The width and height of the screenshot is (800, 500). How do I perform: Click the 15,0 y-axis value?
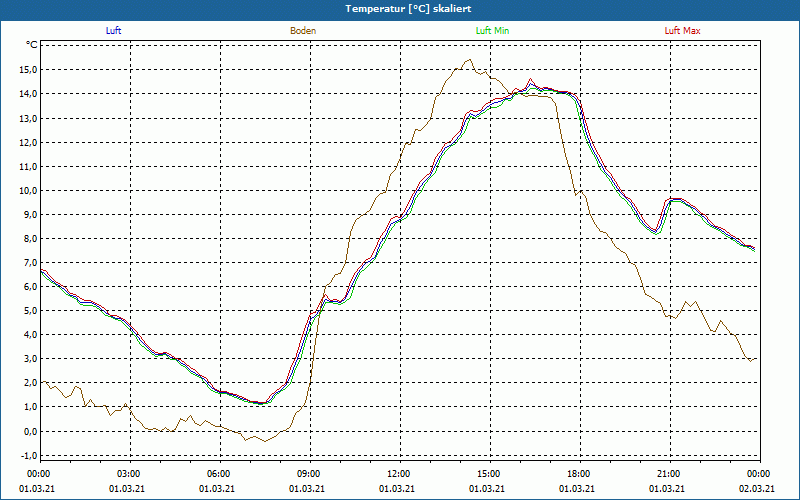(x=29, y=69)
